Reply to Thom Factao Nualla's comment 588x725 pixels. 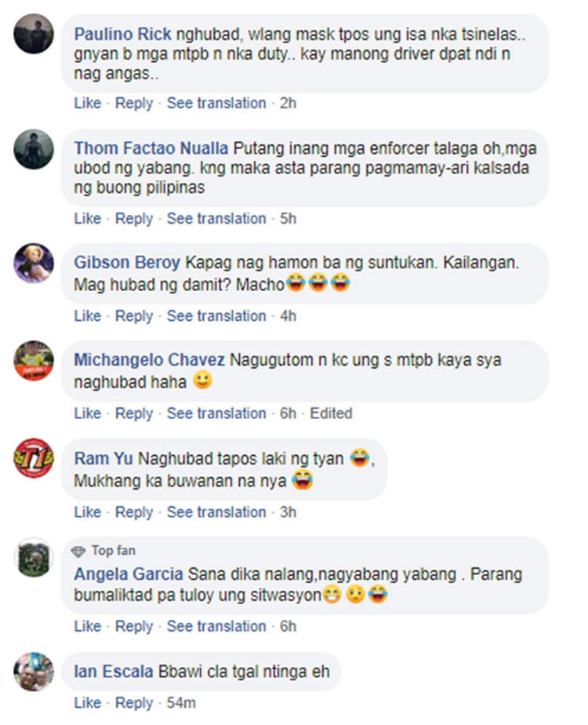(x=133, y=218)
